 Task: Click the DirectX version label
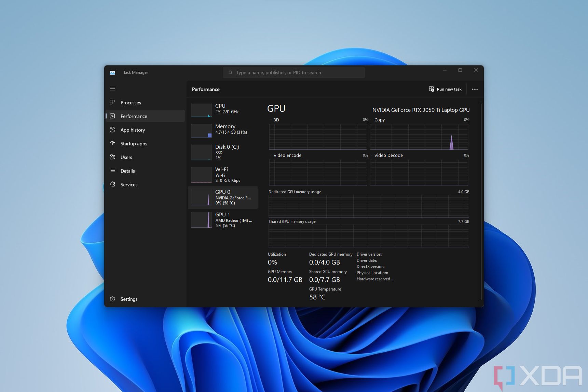click(x=370, y=267)
